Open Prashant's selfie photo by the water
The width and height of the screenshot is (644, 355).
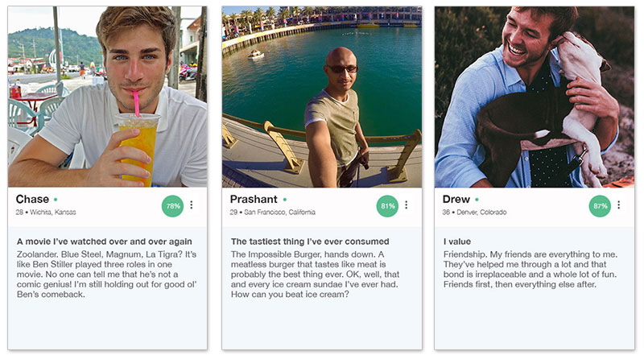[322, 97]
